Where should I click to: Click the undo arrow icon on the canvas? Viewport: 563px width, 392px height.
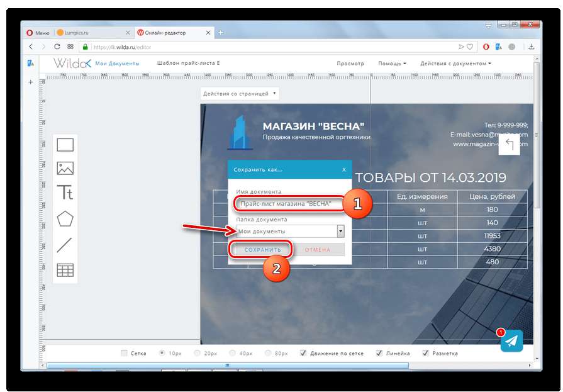(x=509, y=146)
